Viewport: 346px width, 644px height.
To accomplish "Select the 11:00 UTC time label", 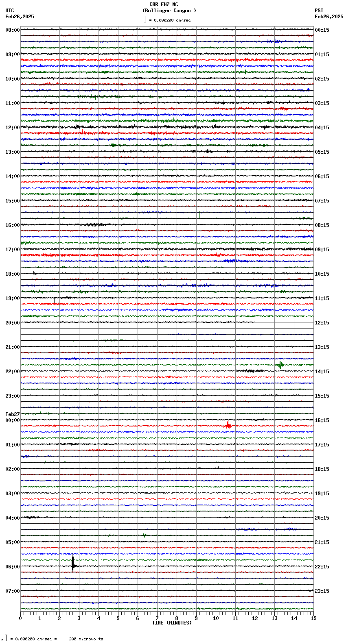I will point(13,103).
